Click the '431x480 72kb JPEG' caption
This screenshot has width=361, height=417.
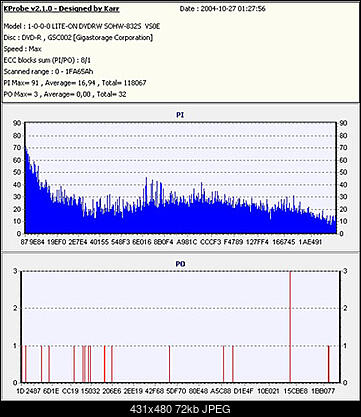(x=180, y=409)
